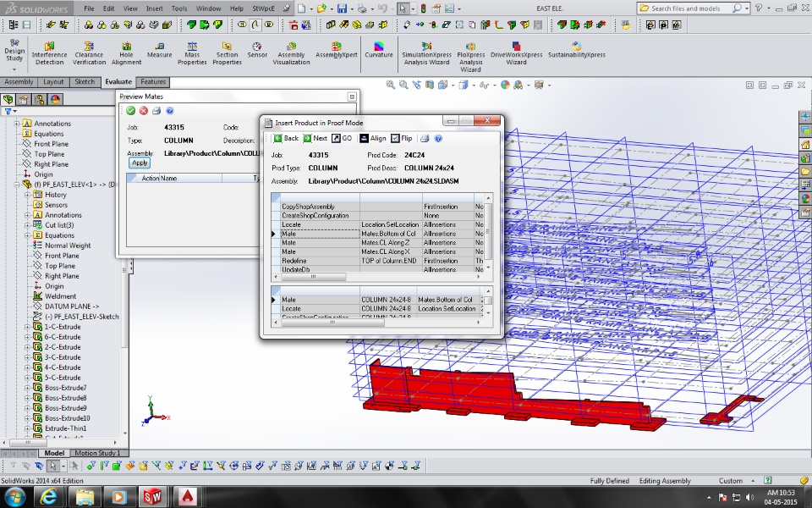Open Internet Explorer from taskbar
812x508 pixels.
[48, 497]
